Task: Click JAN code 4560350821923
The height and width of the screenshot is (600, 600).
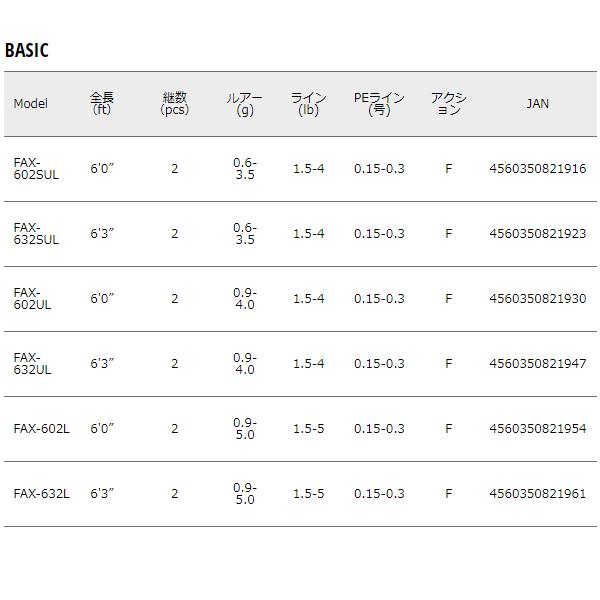Action: (538, 234)
